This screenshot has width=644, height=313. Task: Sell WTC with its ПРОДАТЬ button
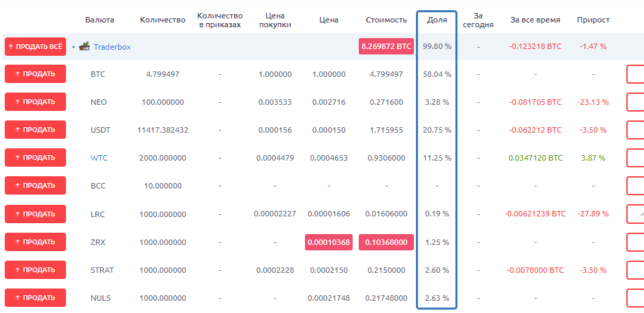(x=35, y=157)
